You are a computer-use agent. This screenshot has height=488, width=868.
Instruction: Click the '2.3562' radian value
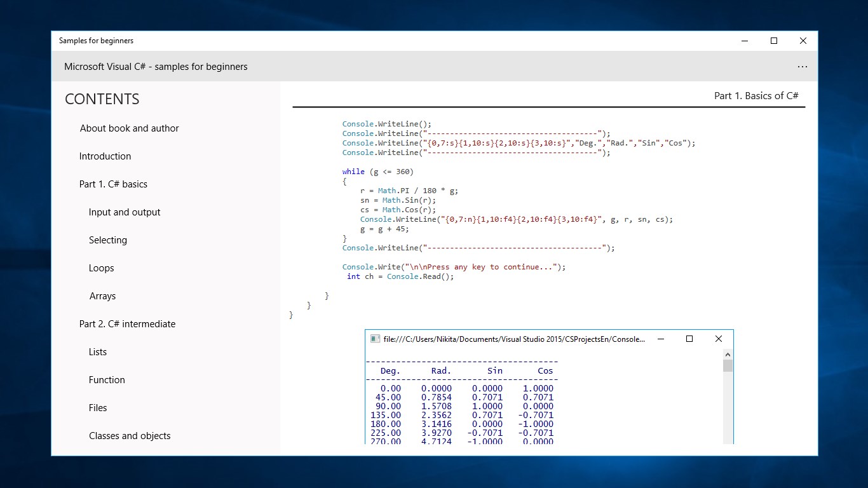pos(437,415)
